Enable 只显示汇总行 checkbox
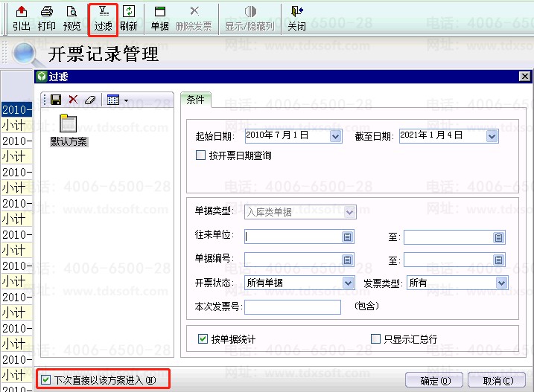The image size is (534, 392). (375, 338)
